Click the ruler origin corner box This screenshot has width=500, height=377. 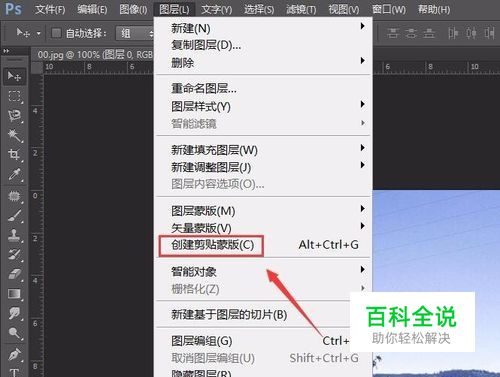(x=37, y=67)
